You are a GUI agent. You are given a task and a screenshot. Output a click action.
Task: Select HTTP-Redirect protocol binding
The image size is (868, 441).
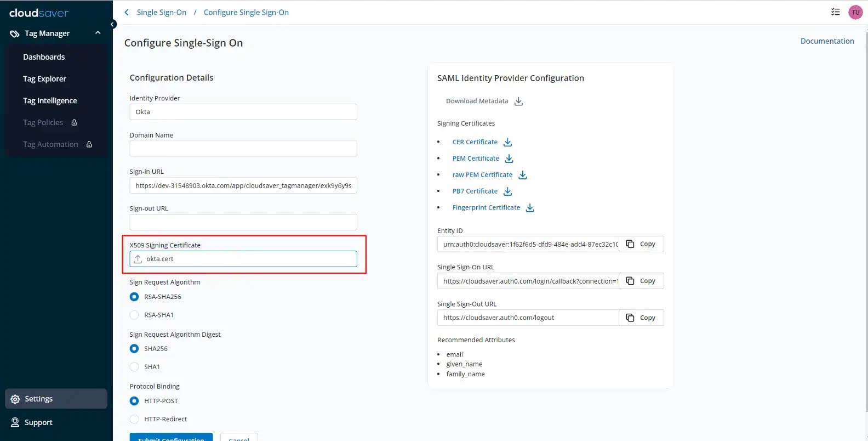(134, 419)
